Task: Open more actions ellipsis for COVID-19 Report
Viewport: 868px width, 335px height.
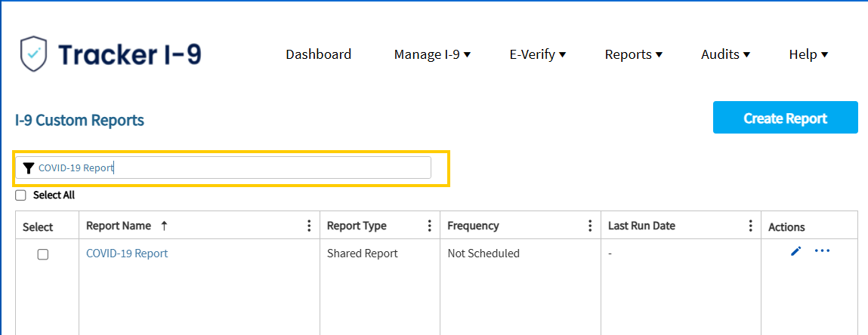Action: point(822,251)
